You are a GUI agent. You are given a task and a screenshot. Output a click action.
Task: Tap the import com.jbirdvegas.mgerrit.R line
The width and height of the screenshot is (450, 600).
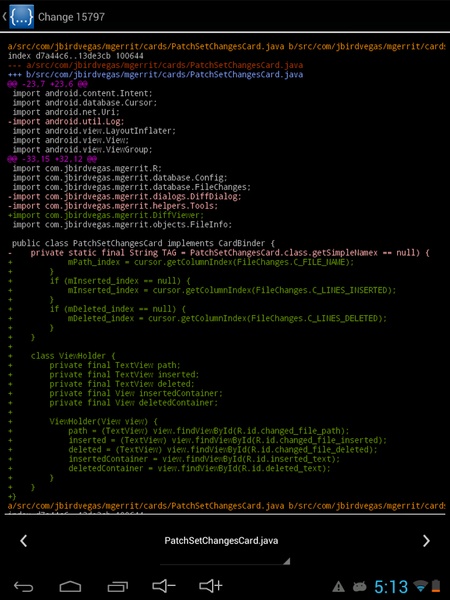click(87, 168)
